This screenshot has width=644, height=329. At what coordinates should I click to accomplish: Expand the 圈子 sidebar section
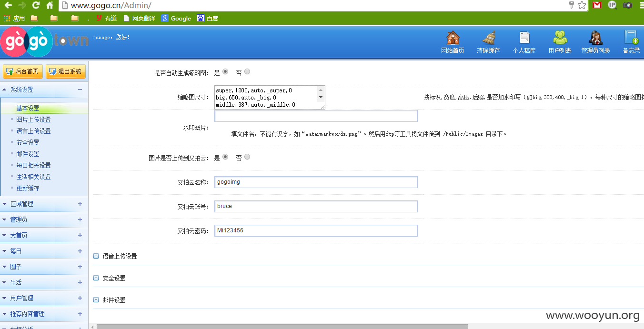80,267
